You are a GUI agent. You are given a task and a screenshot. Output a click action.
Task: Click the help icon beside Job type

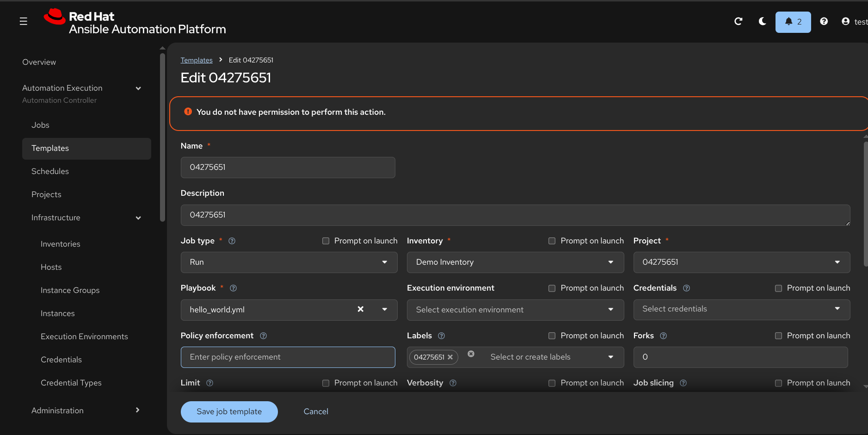(232, 241)
